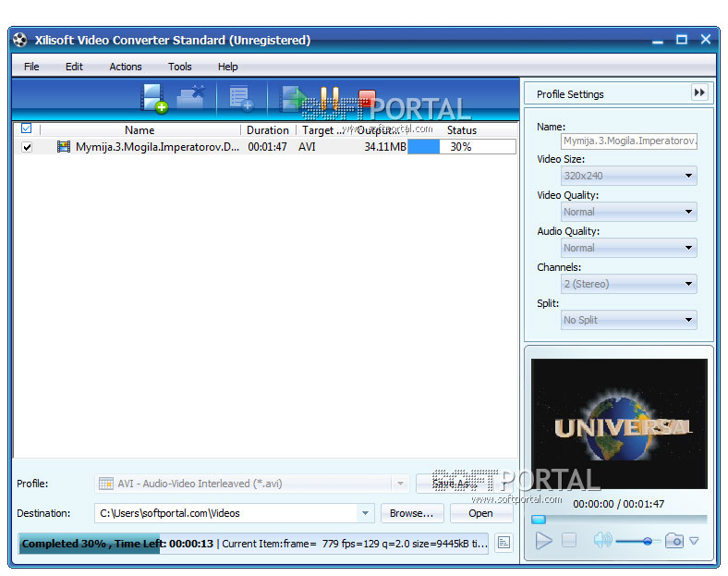Collapse the Profile Settings panel with double-arrow
This screenshot has width=728, height=576.
(699, 92)
